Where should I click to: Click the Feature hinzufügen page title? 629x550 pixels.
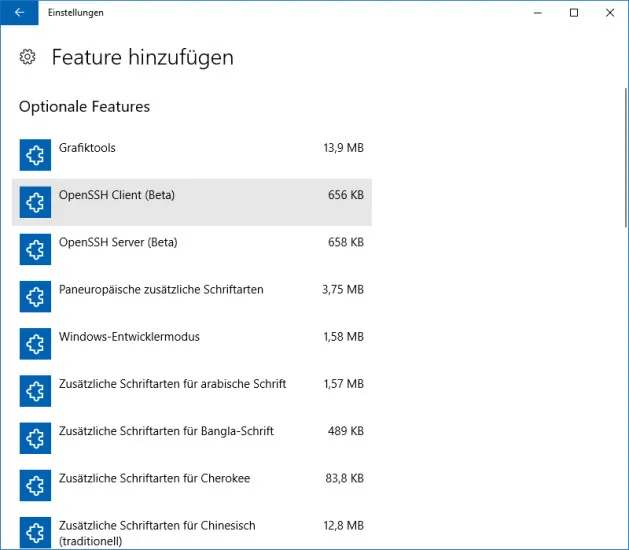[143, 57]
